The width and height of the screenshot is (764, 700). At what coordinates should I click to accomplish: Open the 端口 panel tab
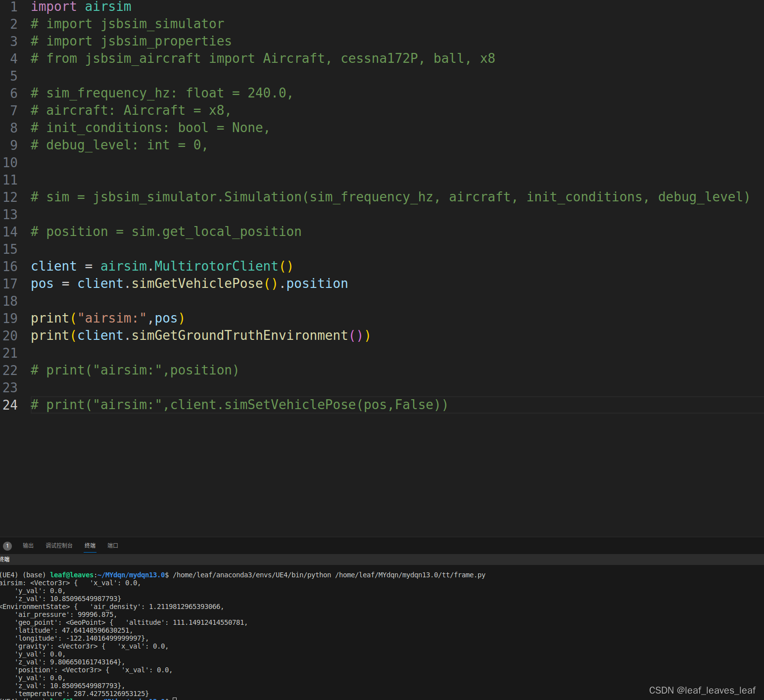pyautogui.click(x=113, y=546)
